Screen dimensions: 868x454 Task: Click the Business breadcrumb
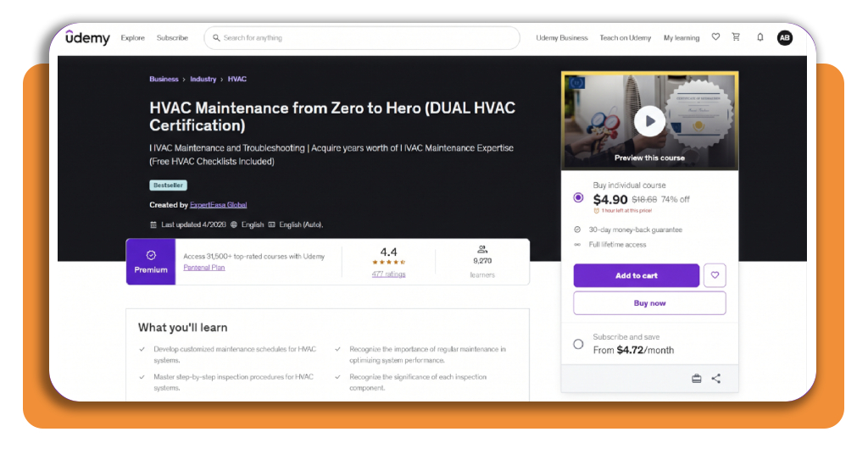point(164,79)
